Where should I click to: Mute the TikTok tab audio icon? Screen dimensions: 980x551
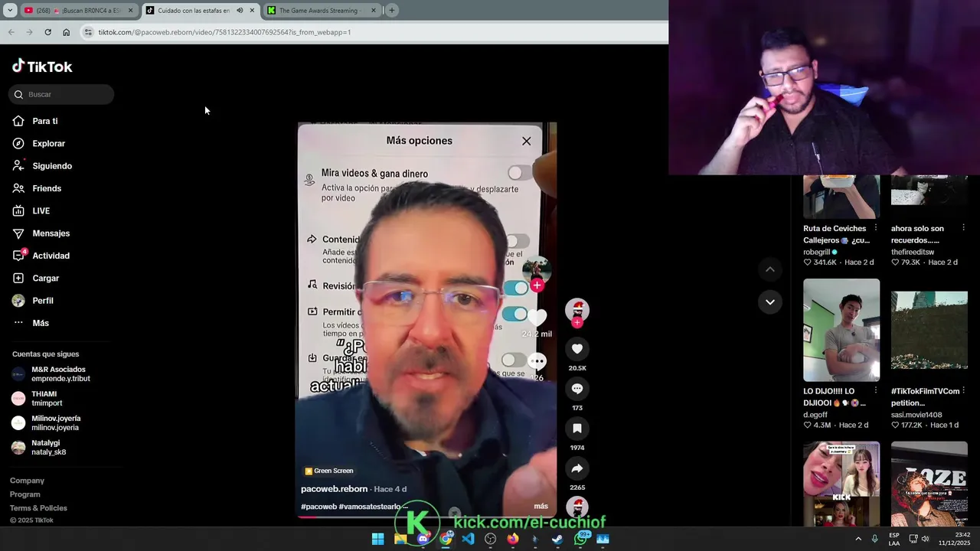point(240,11)
